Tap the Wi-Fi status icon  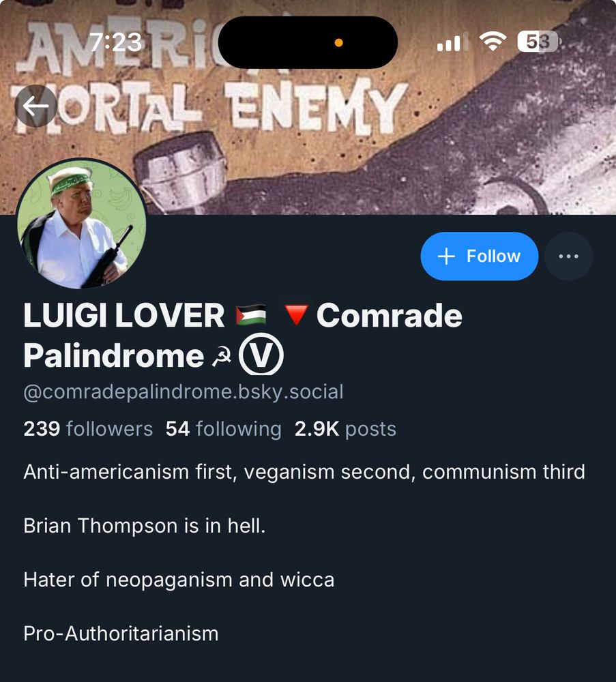point(493,42)
